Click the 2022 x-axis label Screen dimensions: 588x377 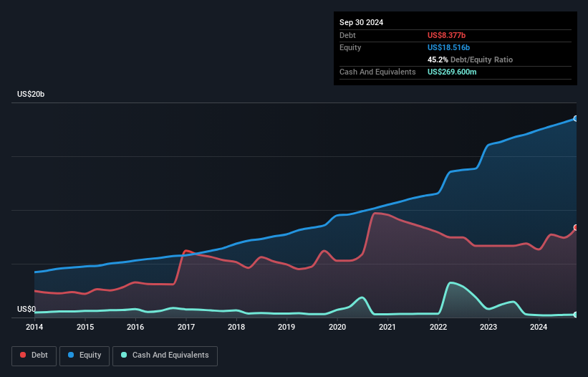[438, 327]
